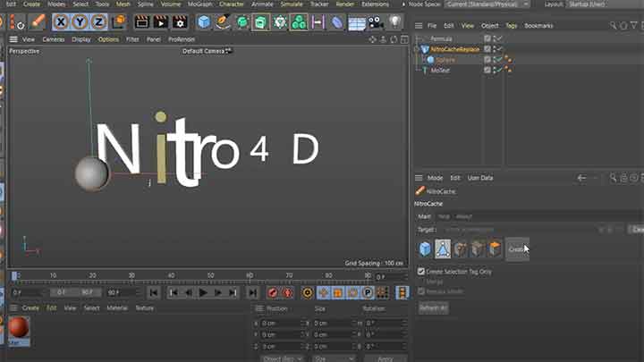Screen dimensions: 644x362
Task: Click the red material sphere thumbnail
Action: pyautogui.click(x=19, y=327)
